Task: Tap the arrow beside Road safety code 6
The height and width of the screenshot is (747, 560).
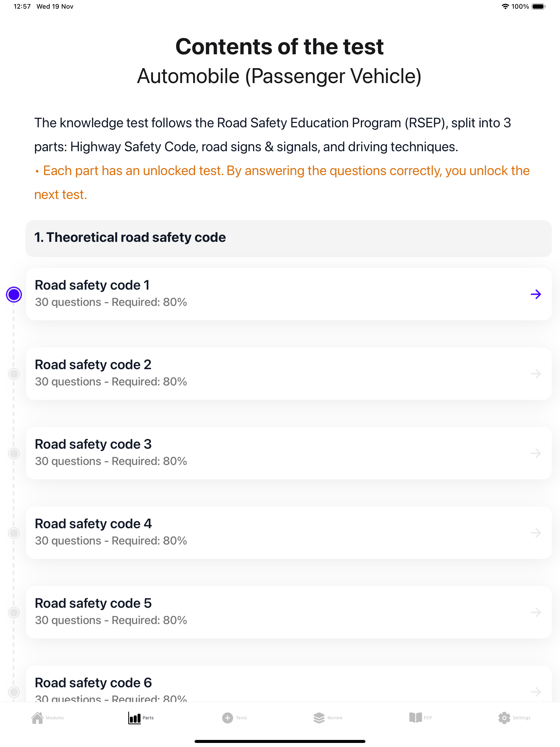Action: (536, 692)
